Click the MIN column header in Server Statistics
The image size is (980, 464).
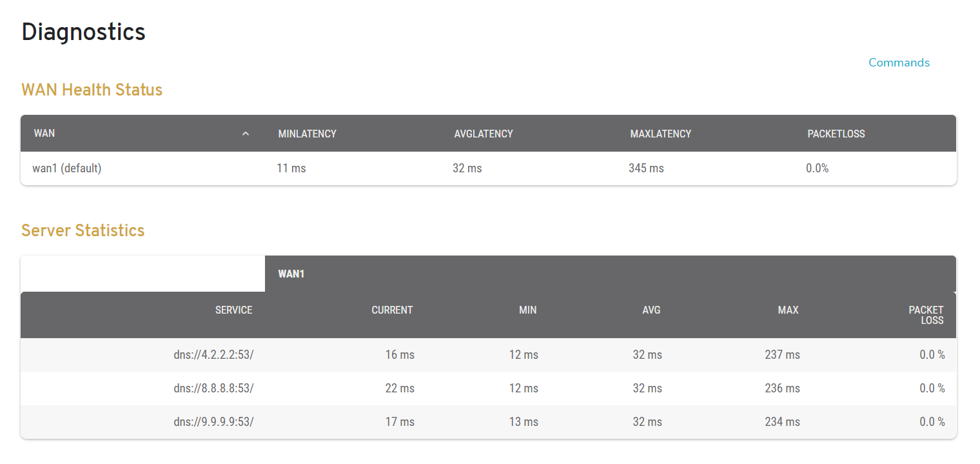point(527,310)
